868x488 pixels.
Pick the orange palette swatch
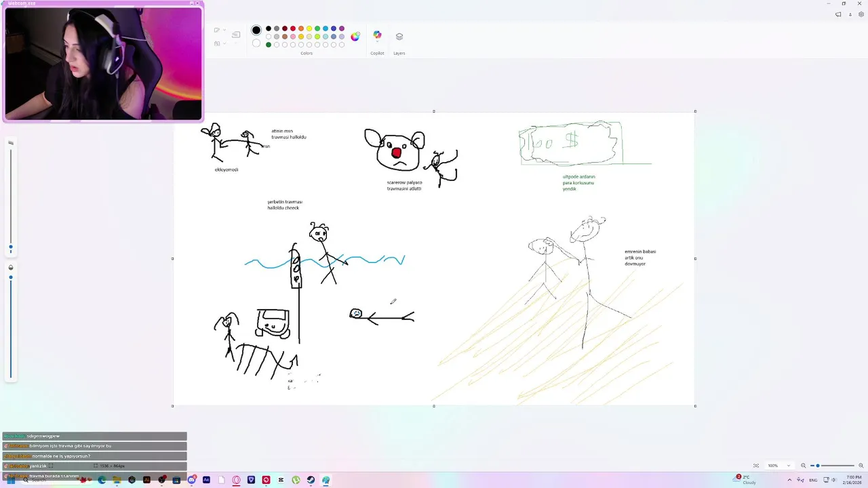301,28
